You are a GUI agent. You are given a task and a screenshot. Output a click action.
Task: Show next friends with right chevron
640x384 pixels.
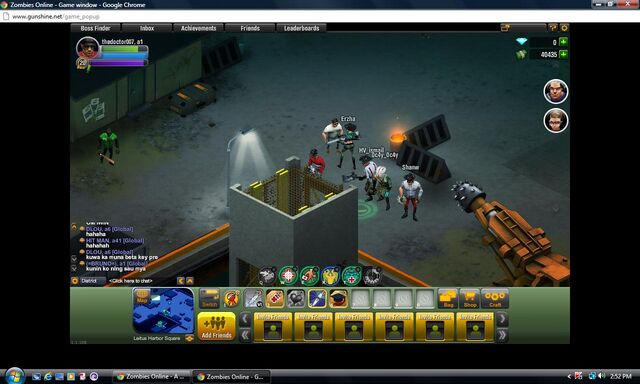click(x=502, y=319)
